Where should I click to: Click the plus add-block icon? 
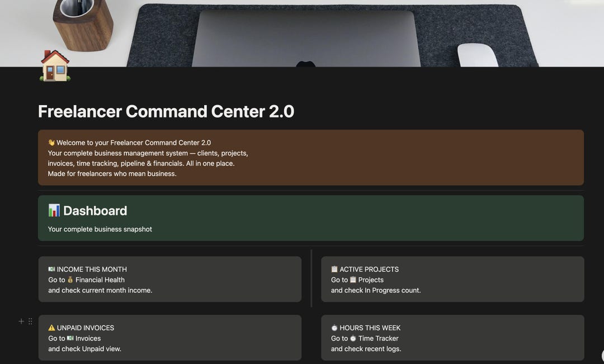[21, 322]
